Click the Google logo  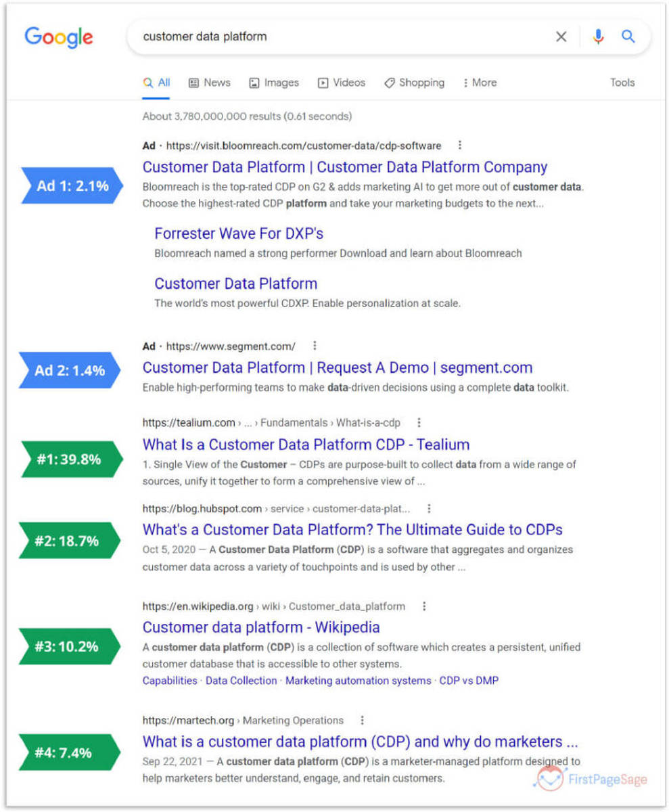point(59,37)
